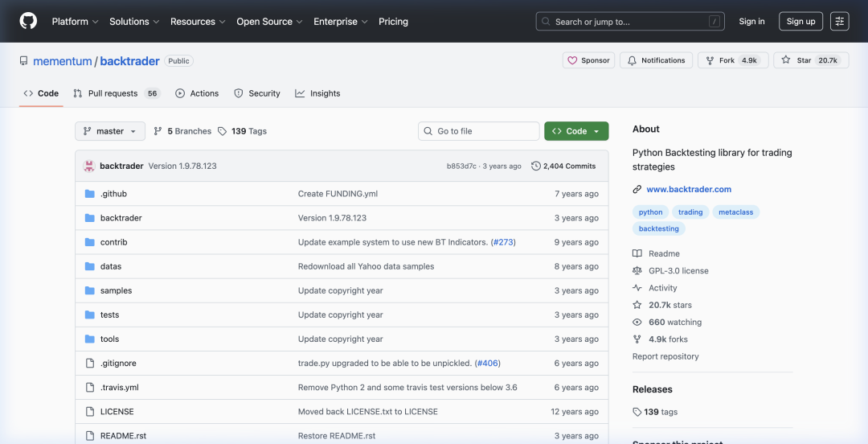This screenshot has height=444, width=868.
Task: Open the tools folder
Action: [109, 339]
